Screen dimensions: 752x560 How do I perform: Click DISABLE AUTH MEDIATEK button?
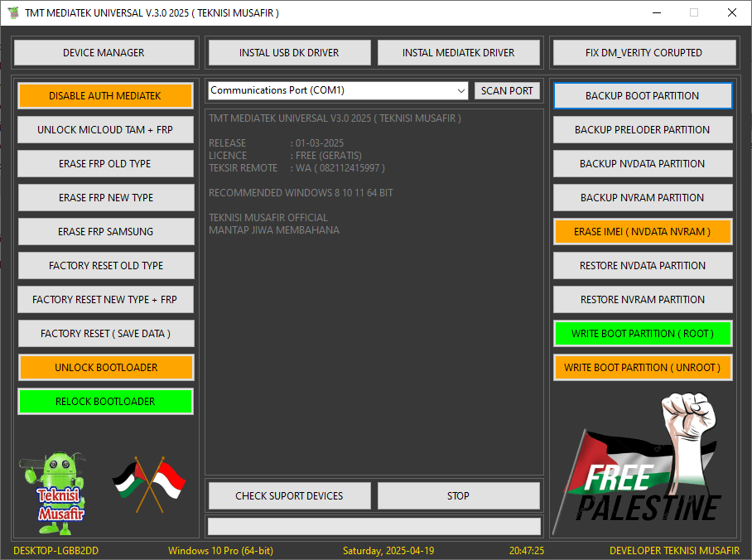click(105, 96)
